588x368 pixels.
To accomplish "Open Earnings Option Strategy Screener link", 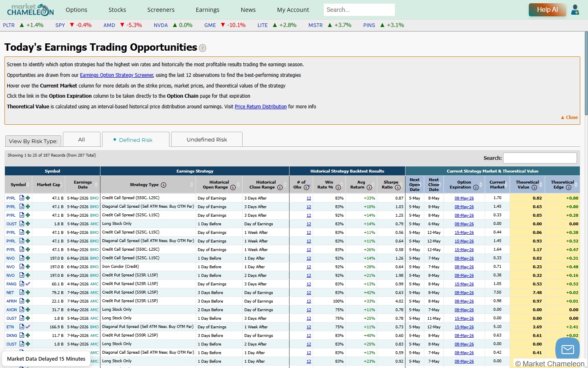I will click(x=117, y=75).
